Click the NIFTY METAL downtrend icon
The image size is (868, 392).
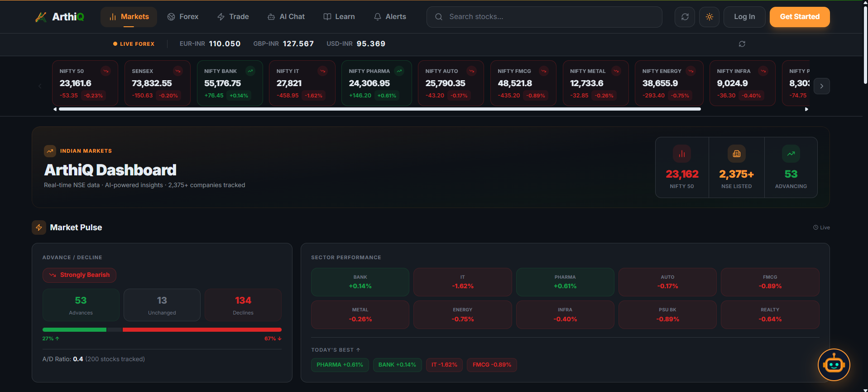point(616,71)
